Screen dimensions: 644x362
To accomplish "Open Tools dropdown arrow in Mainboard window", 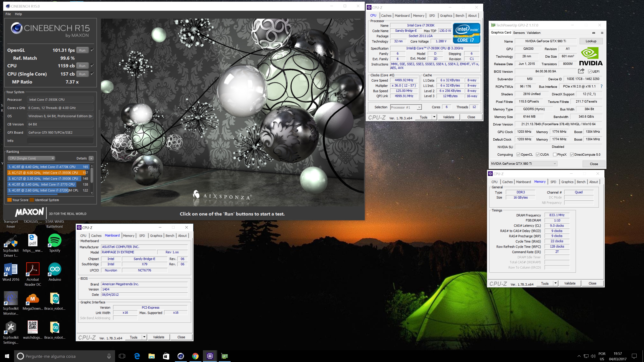I will point(144,337).
